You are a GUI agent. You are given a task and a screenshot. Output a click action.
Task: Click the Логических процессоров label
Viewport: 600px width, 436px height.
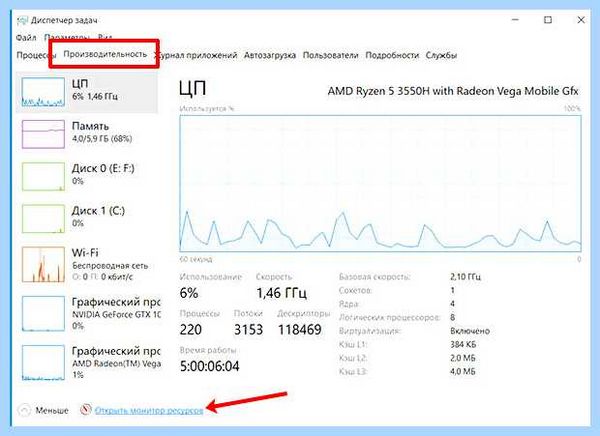[x=389, y=317]
